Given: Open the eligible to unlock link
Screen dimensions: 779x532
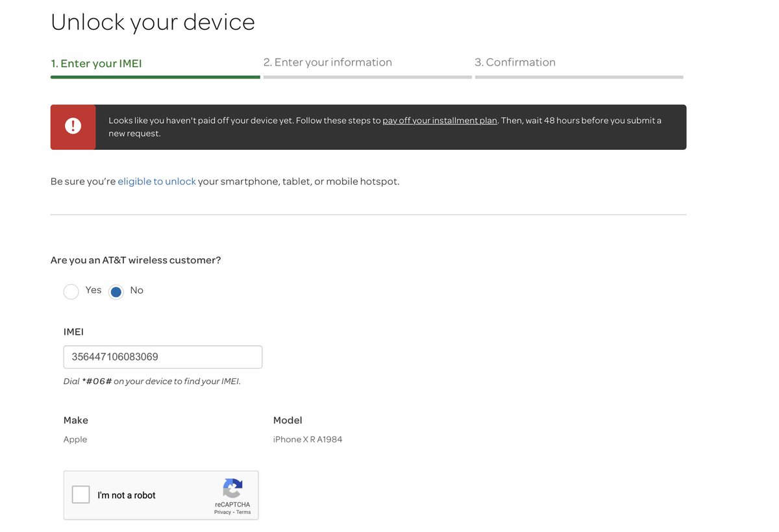Looking at the screenshot, I should point(156,182).
